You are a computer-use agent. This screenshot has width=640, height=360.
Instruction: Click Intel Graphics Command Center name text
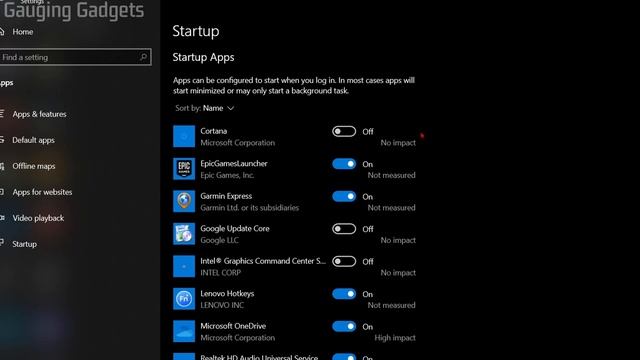[x=263, y=261]
